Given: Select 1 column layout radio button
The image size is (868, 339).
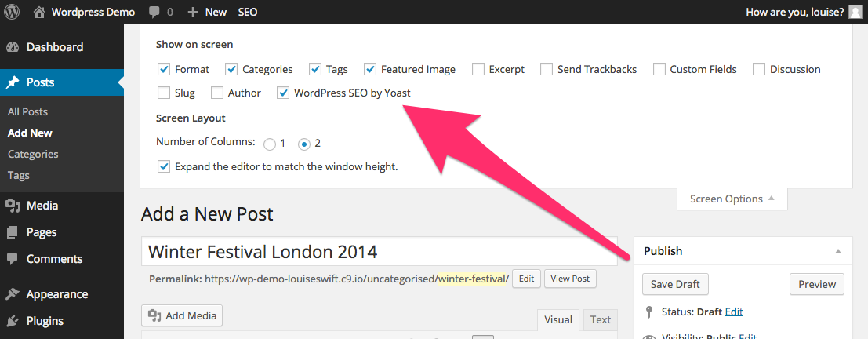Looking at the screenshot, I should point(270,144).
